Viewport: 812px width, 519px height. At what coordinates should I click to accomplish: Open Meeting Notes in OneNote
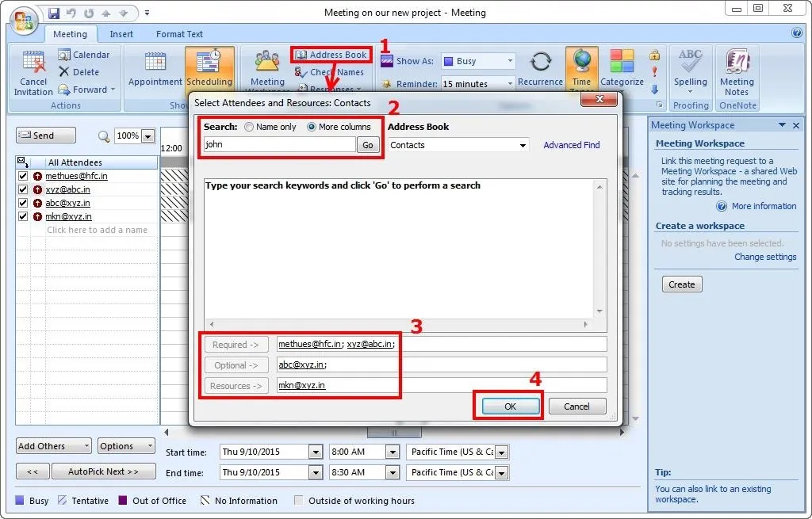[x=737, y=72]
